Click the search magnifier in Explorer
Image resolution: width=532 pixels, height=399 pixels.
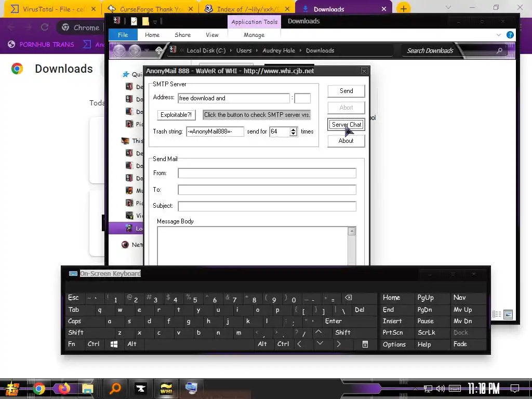[499, 50]
